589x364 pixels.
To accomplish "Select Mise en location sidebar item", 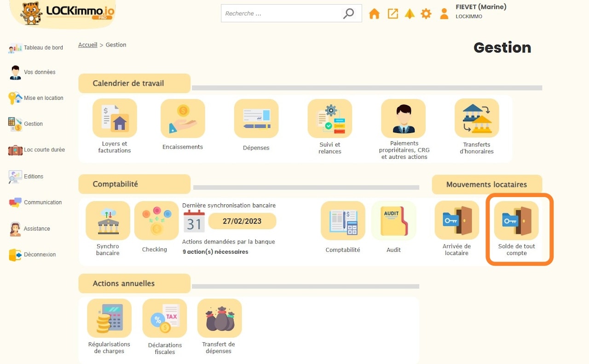I will 43,98.
